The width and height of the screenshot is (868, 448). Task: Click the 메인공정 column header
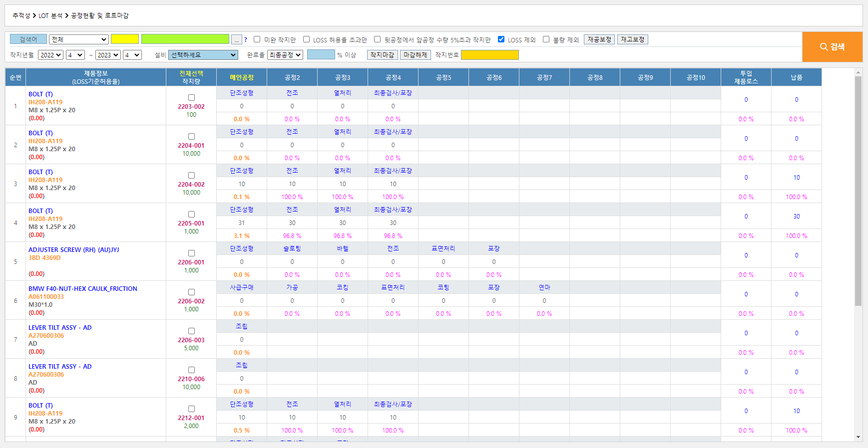tap(242, 77)
